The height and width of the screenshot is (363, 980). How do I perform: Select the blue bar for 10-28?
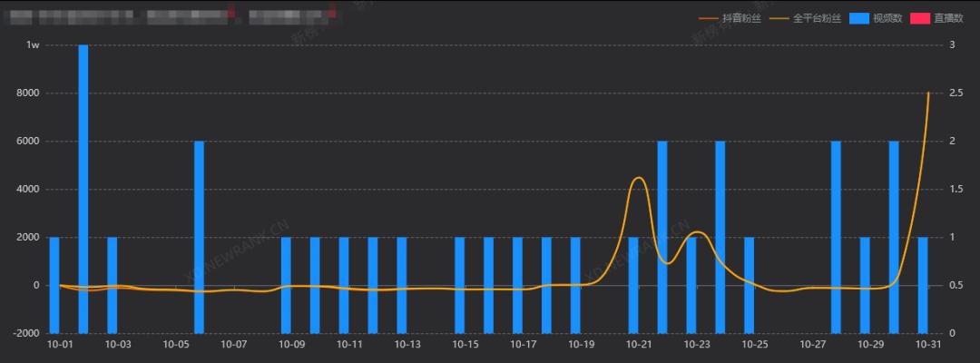[836, 236]
